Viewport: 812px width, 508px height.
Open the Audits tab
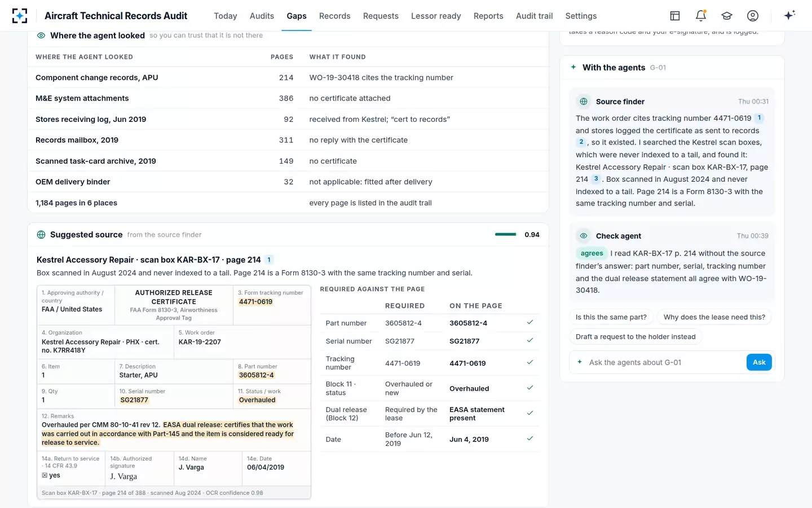pyautogui.click(x=262, y=16)
